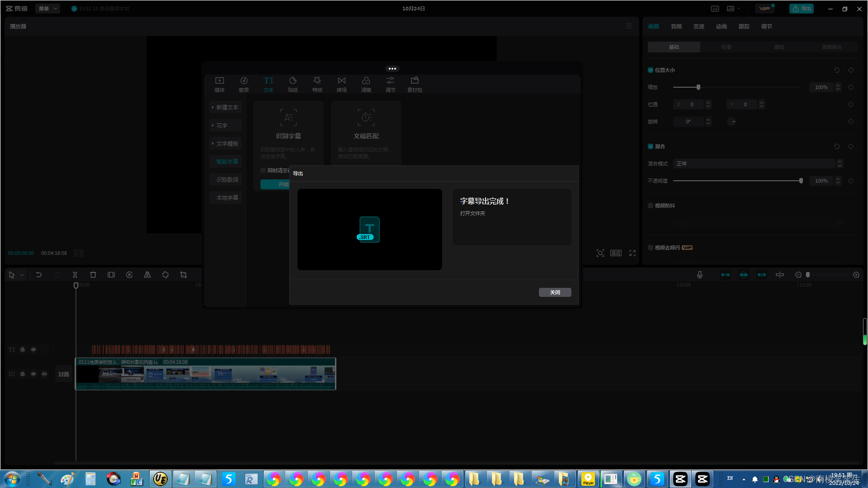Toggle the 位置大小 checkbox
The width and height of the screenshot is (868, 488).
pos(651,70)
